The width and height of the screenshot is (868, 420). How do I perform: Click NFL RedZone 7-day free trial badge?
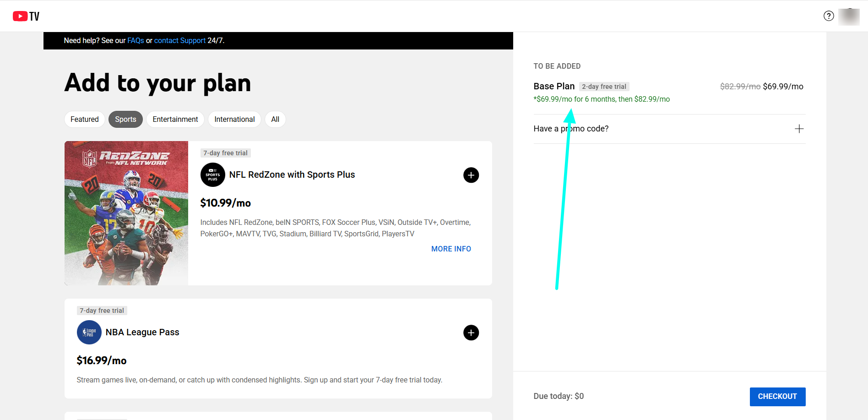pos(226,153)
